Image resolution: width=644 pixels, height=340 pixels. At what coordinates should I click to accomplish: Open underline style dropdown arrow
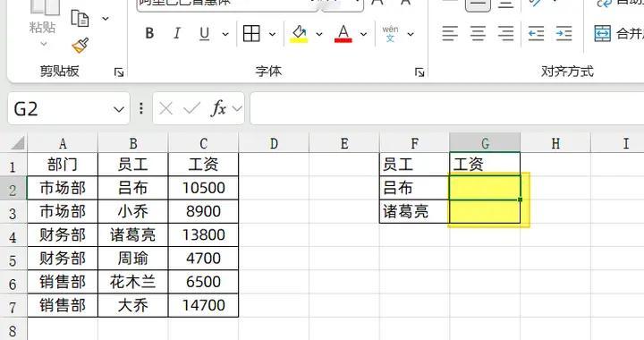pos(225,34)
